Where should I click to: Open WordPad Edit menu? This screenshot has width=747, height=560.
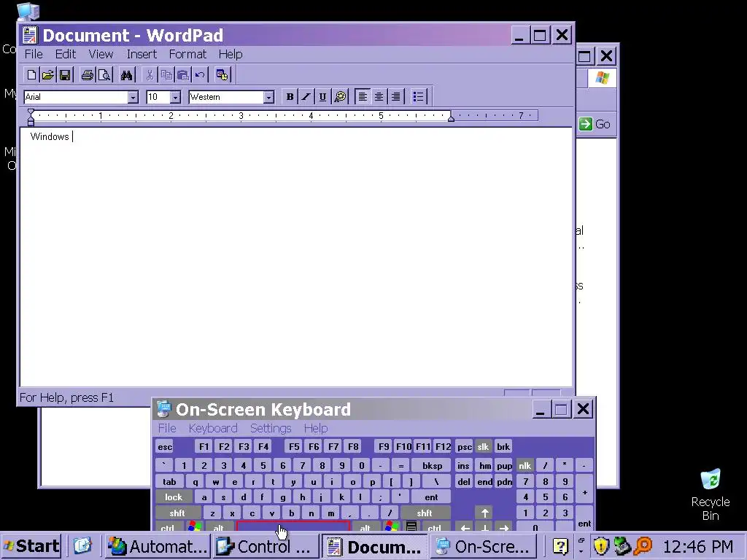click(x=65, y=54)
